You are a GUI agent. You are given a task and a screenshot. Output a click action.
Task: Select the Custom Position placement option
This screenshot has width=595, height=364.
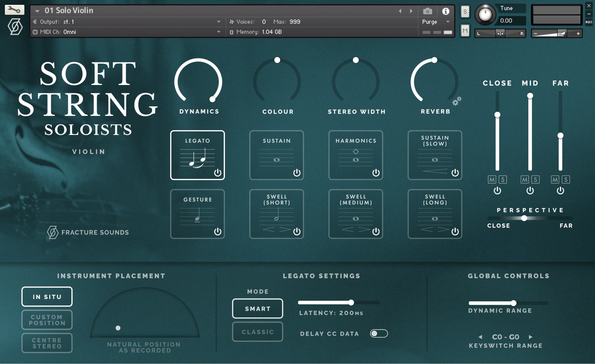(x=47, y=320)
